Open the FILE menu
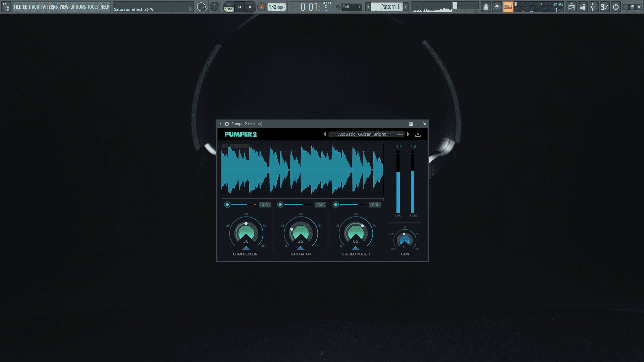This screenshot has width=644, height=362. point(17,7)
